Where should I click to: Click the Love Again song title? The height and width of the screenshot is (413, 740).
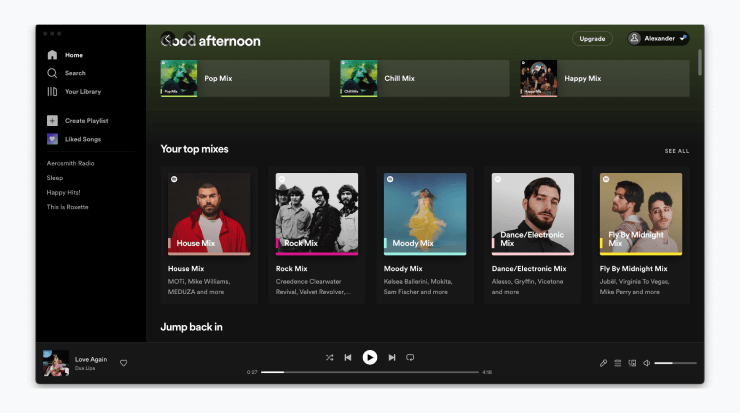point(91,359)
